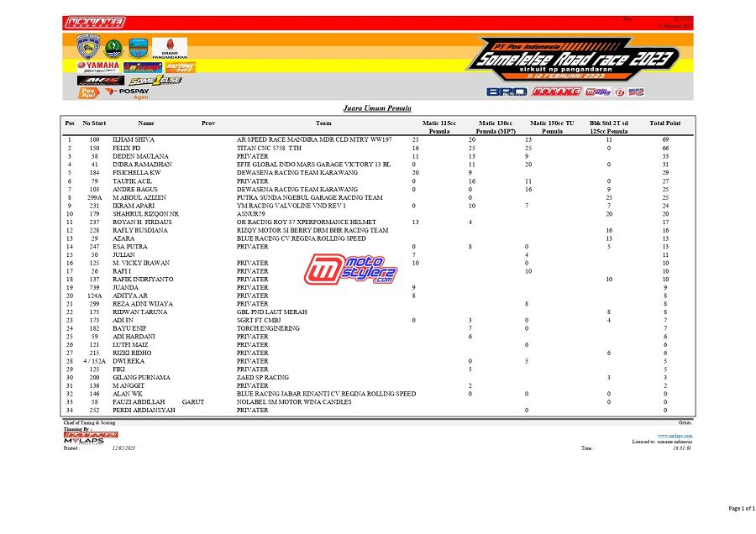Click the MYLAPS timing logo

tap(90, 441)
